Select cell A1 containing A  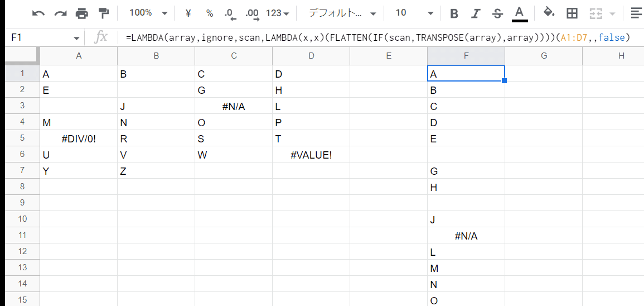click(x=79, y=73)
